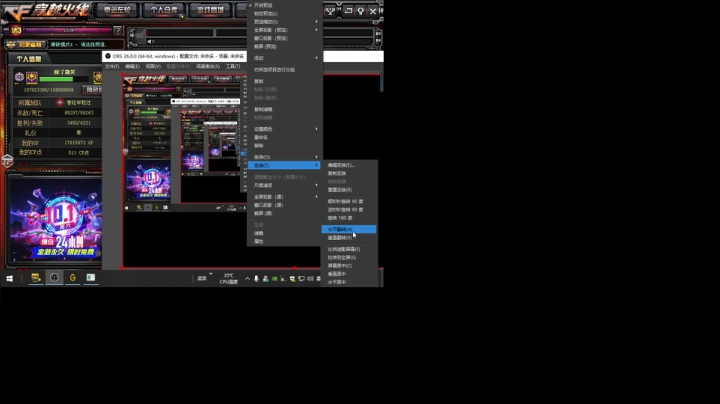This screenshot has width=720, height=404.
Task: Click OBS Studio taskbar icon
Action: click(54, 277)
